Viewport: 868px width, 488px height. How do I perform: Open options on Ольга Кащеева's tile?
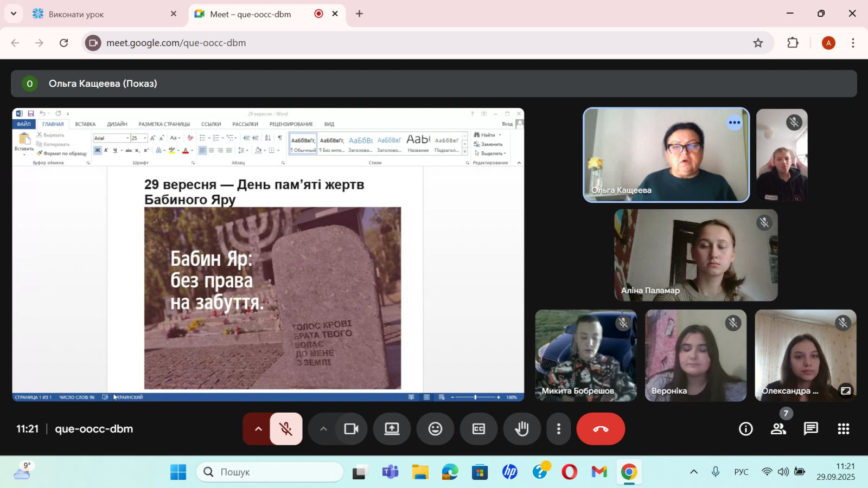tap(735, 123)
